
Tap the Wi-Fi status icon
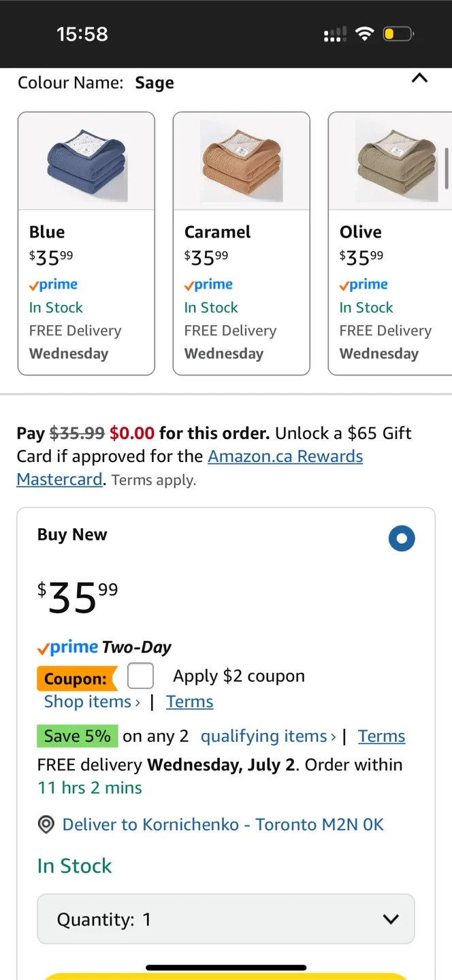[x=366, y=34]
